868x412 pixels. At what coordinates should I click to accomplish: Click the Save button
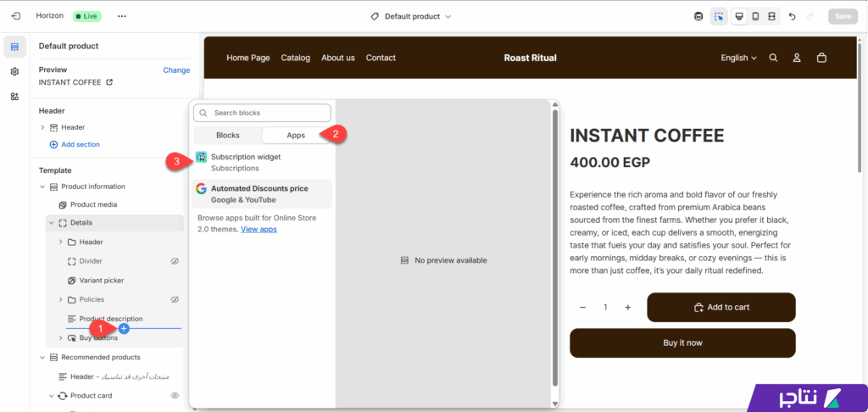[x=843, y=17]
